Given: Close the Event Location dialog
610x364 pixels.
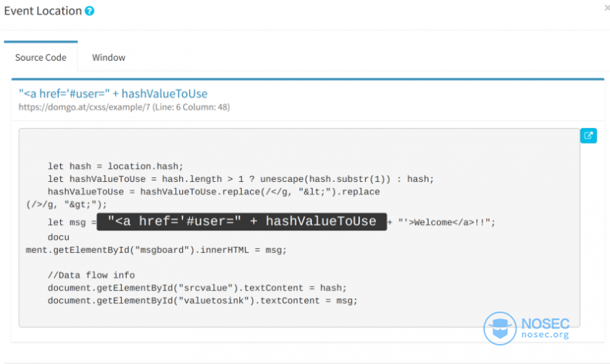Looking at the screenshot, I should (607, 8).
